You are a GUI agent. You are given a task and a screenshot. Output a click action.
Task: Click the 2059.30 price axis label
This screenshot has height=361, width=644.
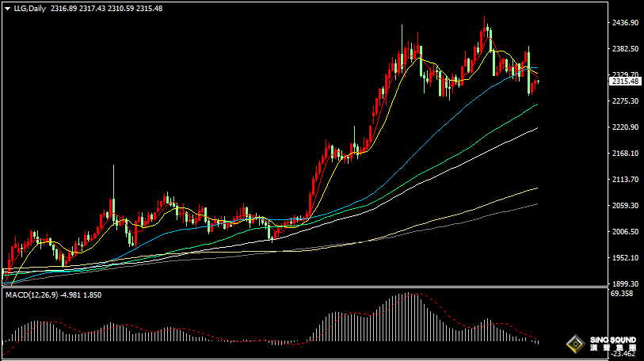point(624,206)
